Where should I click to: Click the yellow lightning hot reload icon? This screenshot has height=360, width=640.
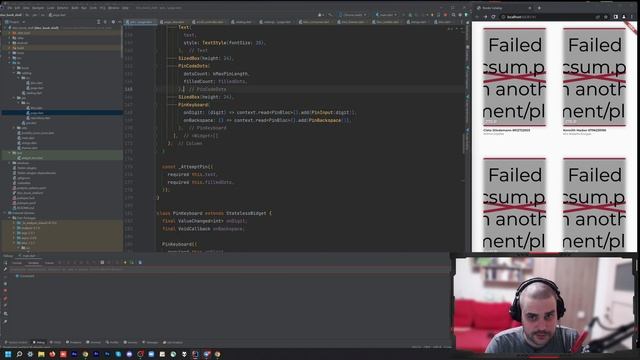(125, 262)
